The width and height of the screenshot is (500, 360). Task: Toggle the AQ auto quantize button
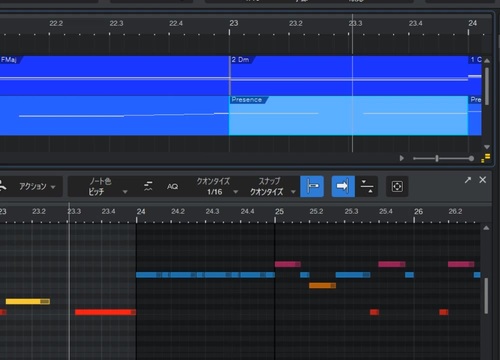tap(172, 187)
